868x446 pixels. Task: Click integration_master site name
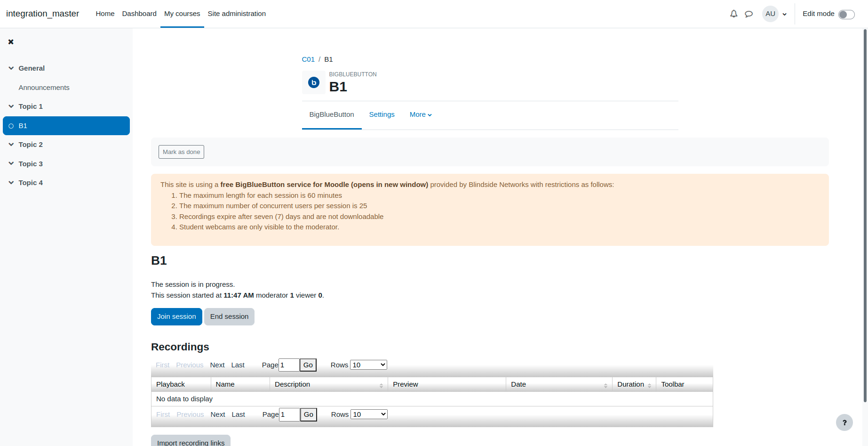coord(42,14)
